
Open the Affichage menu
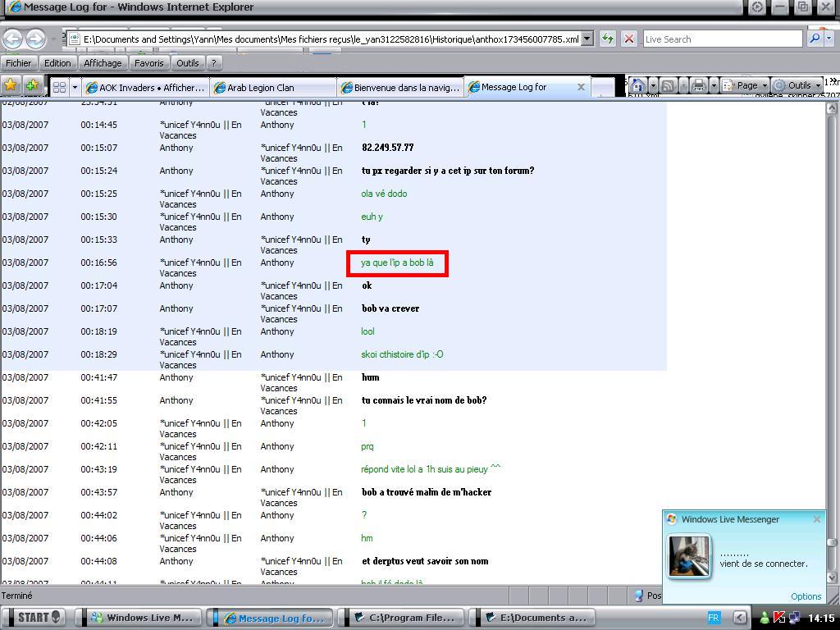click(103, 63)
